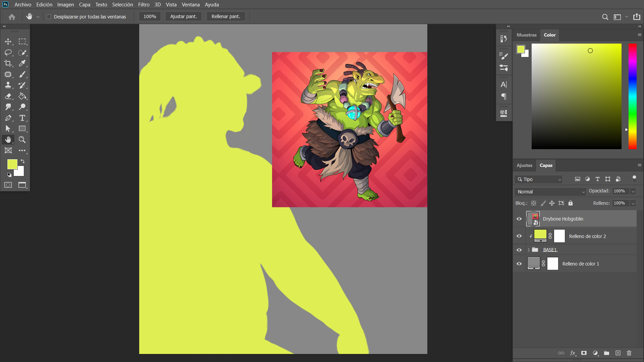Toggle lock transparent pixels

534,203
